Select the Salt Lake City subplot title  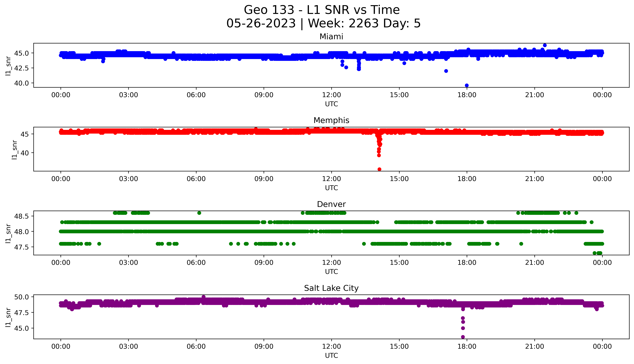tap(331, 288)
